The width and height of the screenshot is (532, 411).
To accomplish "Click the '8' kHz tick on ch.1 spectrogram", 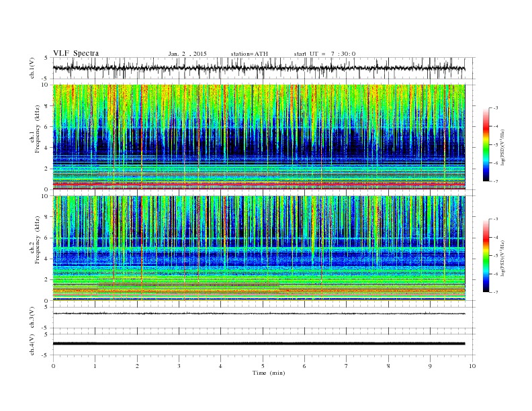I will tap(47, 106).
